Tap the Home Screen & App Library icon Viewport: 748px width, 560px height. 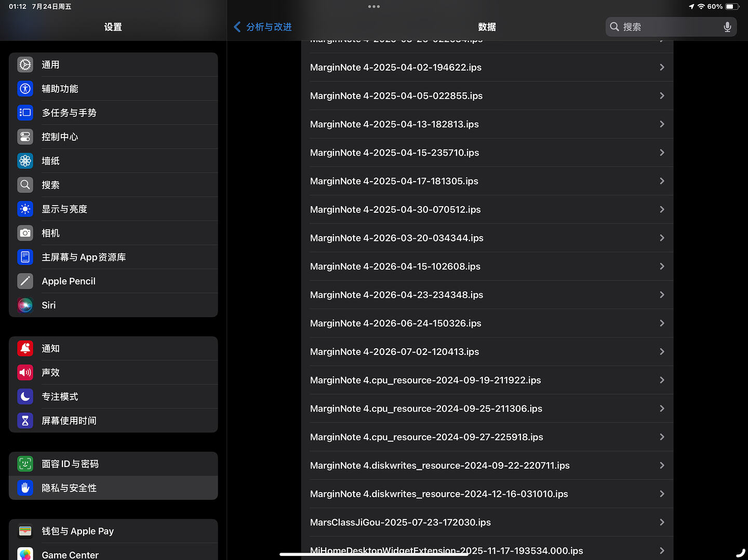(25, 257)
